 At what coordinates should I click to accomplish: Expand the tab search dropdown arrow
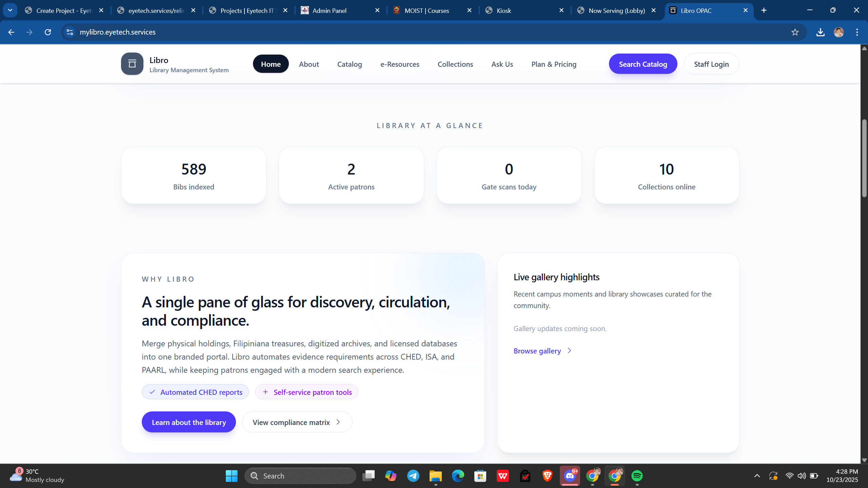(10, 11)
